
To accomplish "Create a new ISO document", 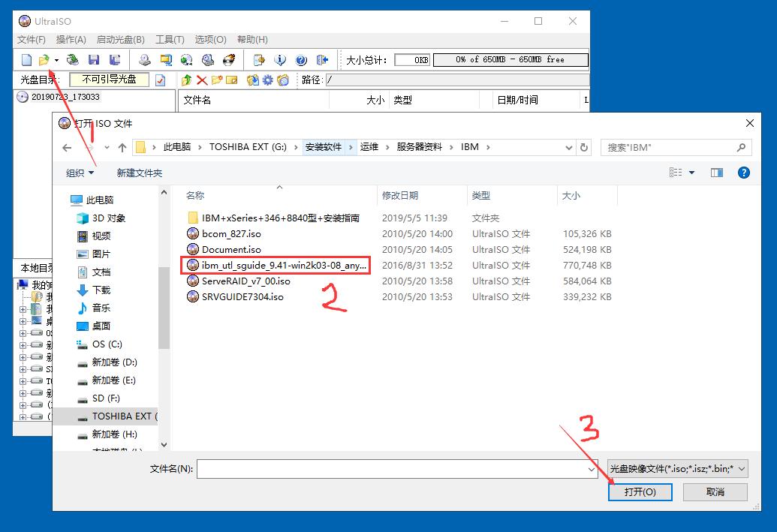I will tap(28, 59).
